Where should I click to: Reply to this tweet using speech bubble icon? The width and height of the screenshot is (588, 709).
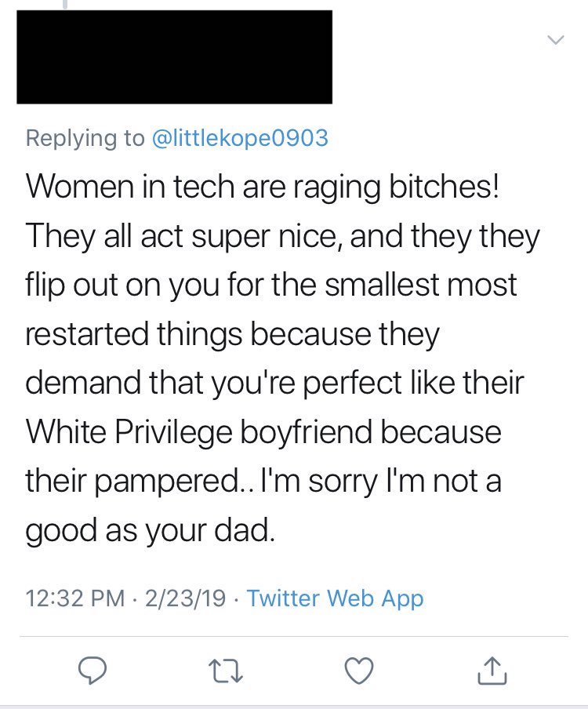(x=93, y=670)
